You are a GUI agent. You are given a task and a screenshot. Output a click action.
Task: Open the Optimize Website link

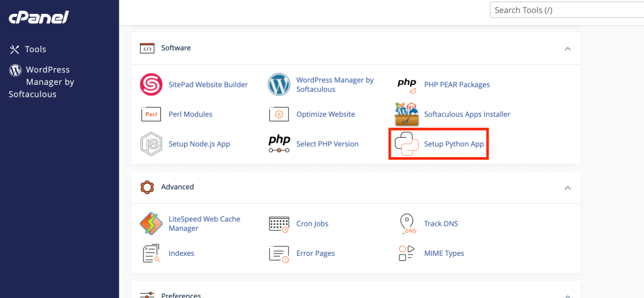325,114
